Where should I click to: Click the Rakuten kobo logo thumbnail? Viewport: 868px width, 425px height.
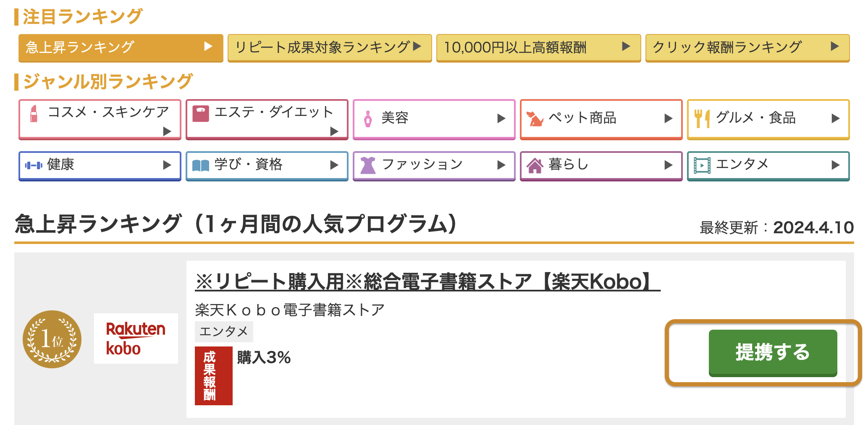point(136,338)
